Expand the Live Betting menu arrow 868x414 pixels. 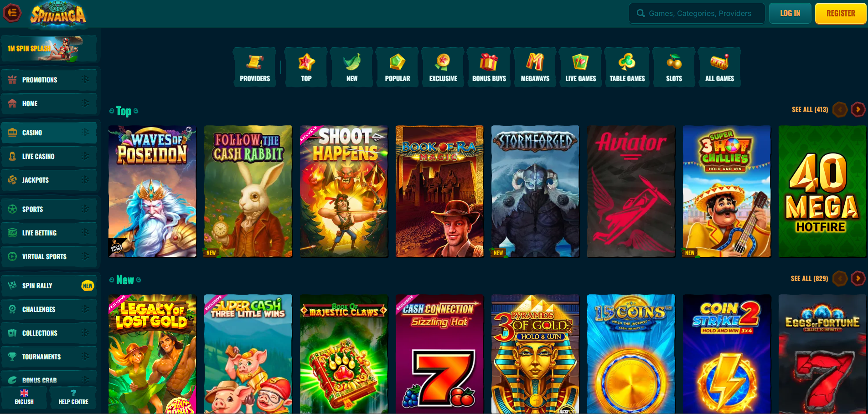(85, 233)
